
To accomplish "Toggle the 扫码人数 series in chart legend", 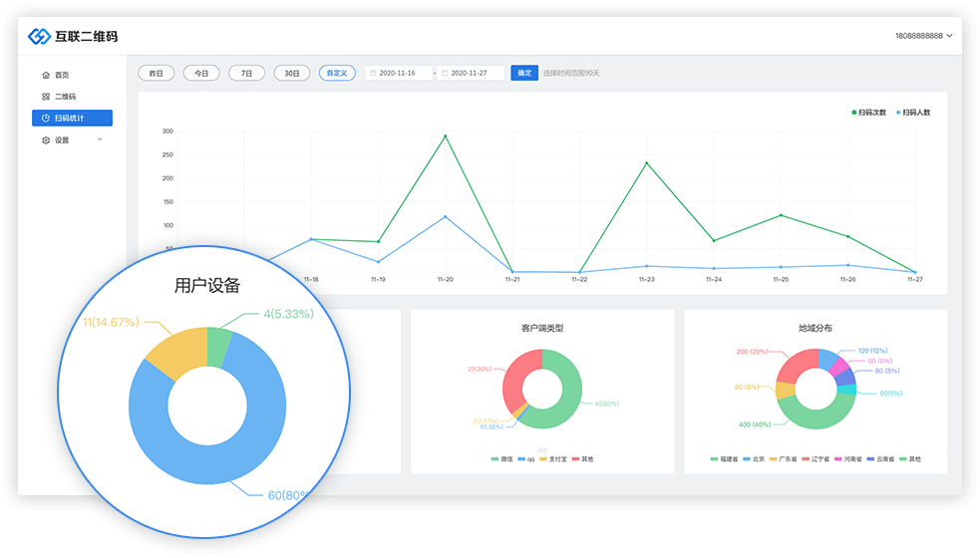I will (x=913, y=113).
